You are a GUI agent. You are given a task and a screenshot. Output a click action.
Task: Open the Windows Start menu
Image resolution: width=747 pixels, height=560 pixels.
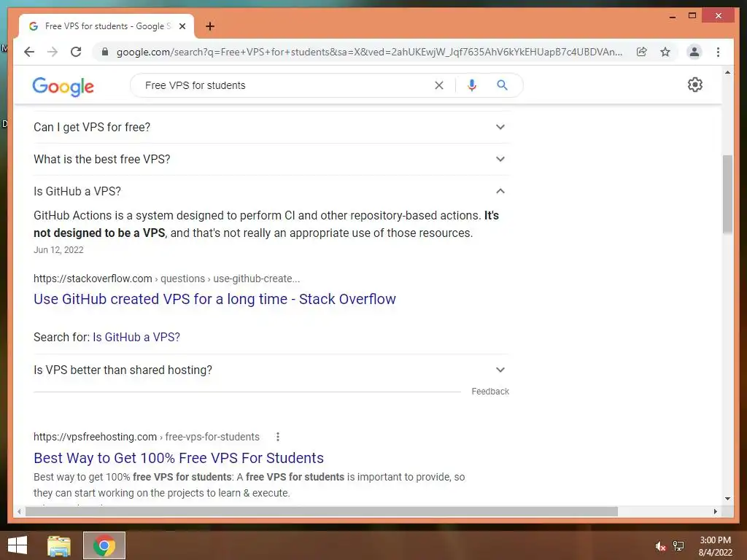(18, 545)
